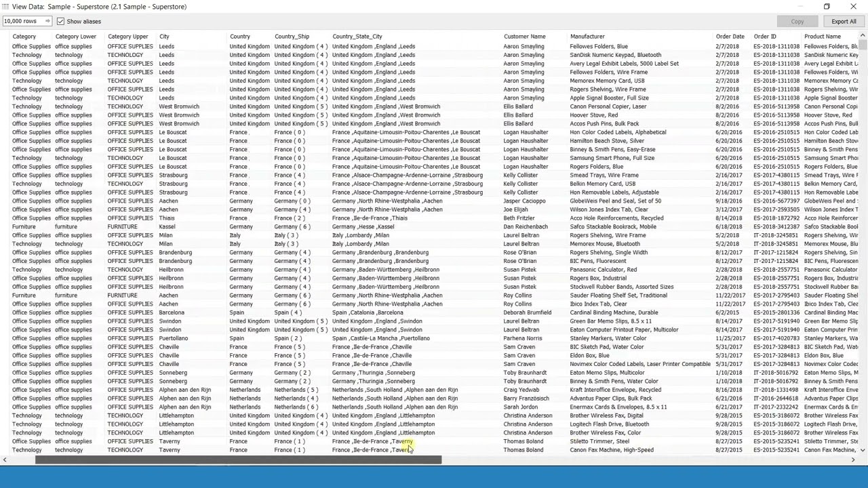Click the customer name Sarah Jordon
Image resolution: width=868 pixels, height=488 pixels.
(x=520, y=407)
